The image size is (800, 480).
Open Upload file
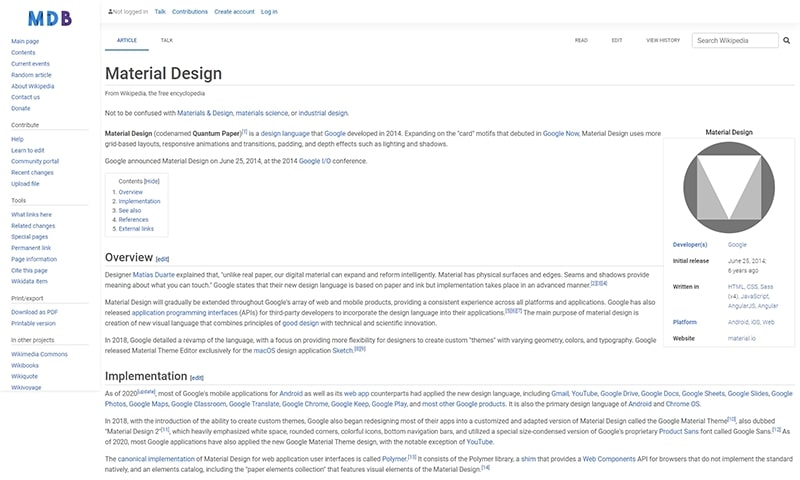(x=25, y=184)
